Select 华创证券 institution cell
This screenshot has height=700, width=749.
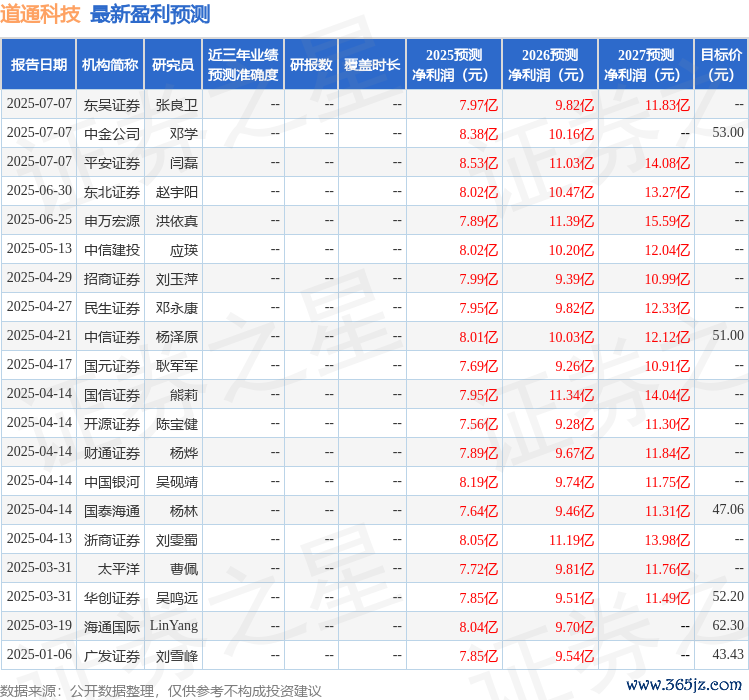pos(112,598)
